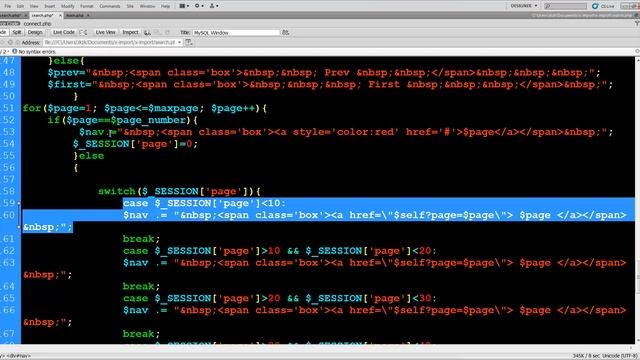Open the Window menu
Viewport: 640px width, 360px height.
[147, 6]
